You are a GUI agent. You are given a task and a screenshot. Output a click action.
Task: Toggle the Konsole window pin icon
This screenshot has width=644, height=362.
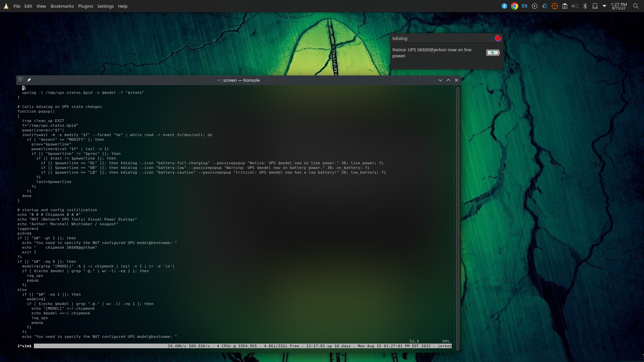(x=29, y=80)
